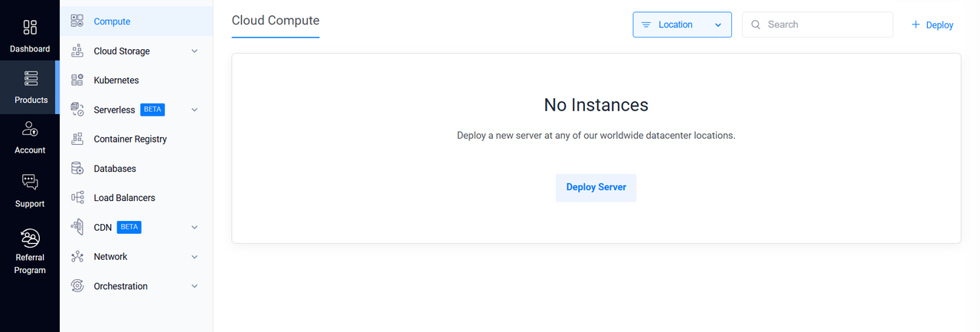
Task: Click the CDN sidebar icon
Action: tap(77, 227)
